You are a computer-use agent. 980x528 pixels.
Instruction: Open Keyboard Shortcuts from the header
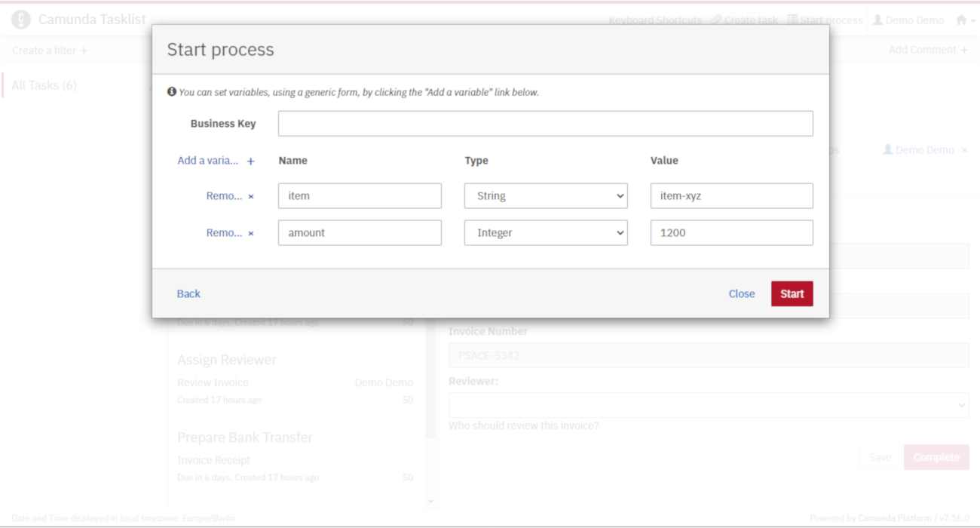(x=655, y=20)
